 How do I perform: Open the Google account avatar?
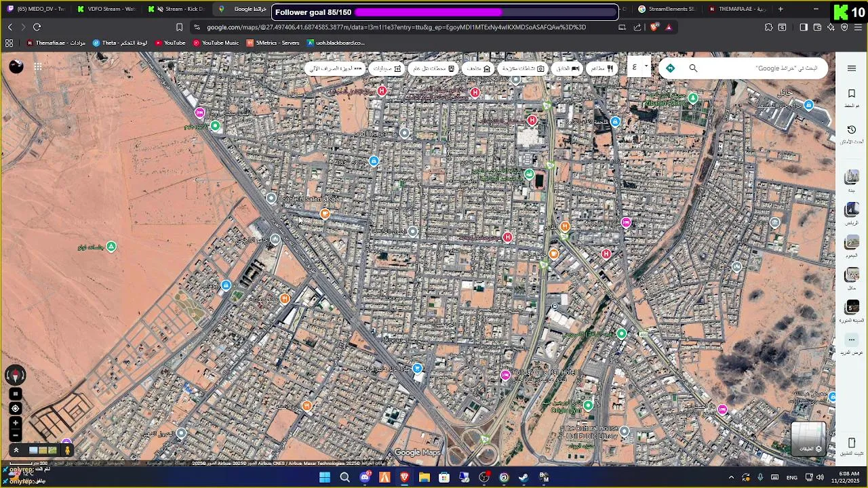(16, 66)
